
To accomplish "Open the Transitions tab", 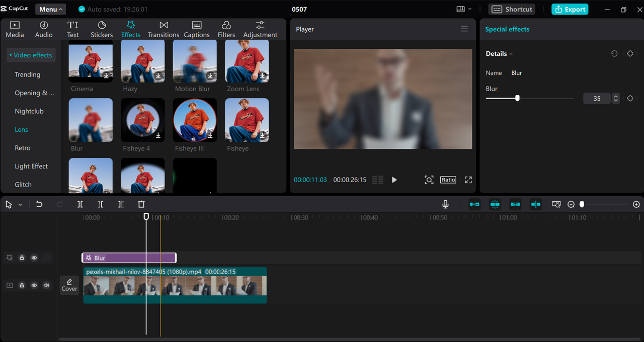I will (x=164, y=30).
